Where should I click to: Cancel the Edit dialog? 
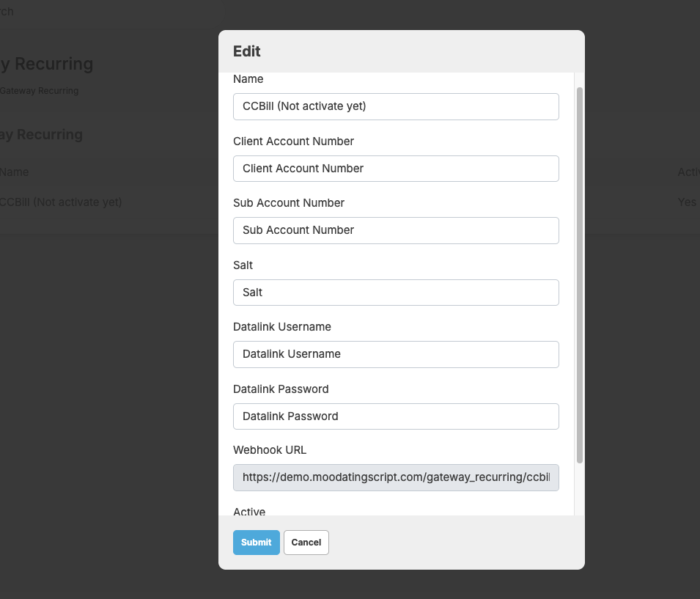pyautogui.click(x=306, y=543)
